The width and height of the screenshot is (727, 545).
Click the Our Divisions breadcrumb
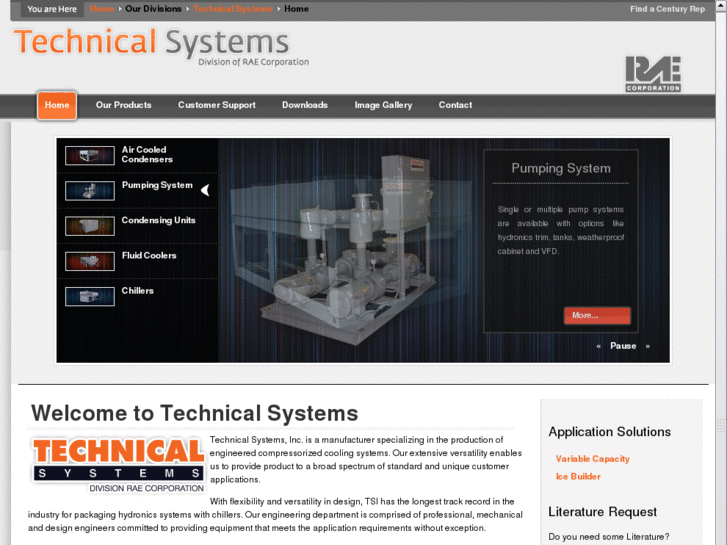point(153,9)
